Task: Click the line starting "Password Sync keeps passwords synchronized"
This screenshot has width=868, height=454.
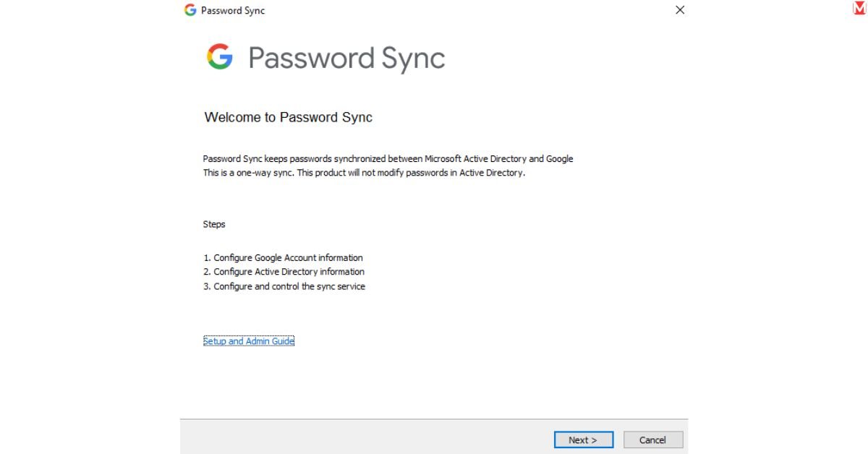Action: 388,159
